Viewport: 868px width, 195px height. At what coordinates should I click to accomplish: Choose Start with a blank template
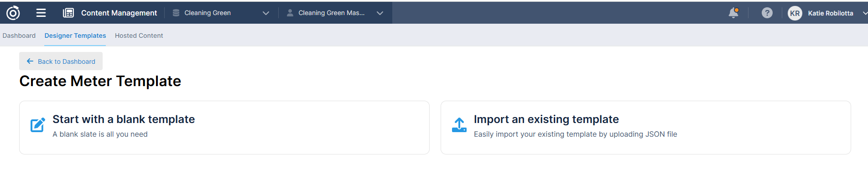click(124, 119)
